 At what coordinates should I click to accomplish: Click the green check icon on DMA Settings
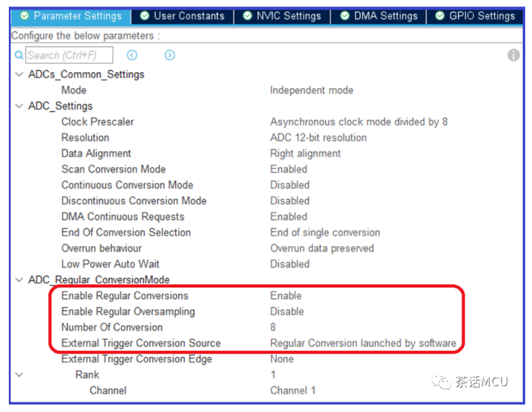click(345, 16)
